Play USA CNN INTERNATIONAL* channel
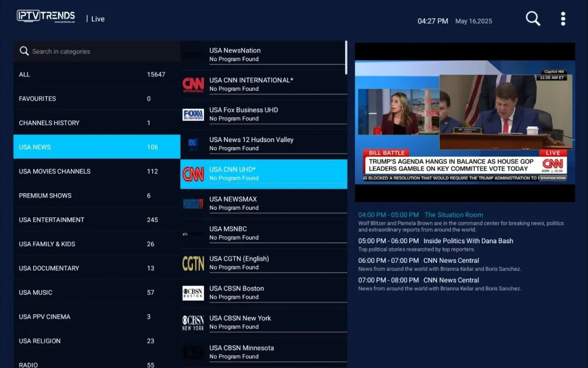This screenshot has height=368, width=588. click(264, 85)
